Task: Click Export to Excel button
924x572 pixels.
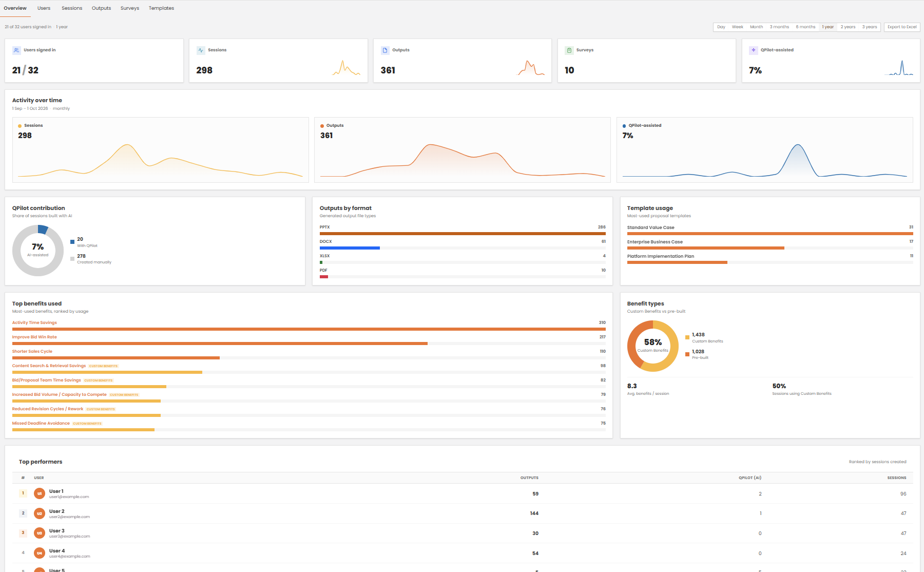Action: [902, 27]
